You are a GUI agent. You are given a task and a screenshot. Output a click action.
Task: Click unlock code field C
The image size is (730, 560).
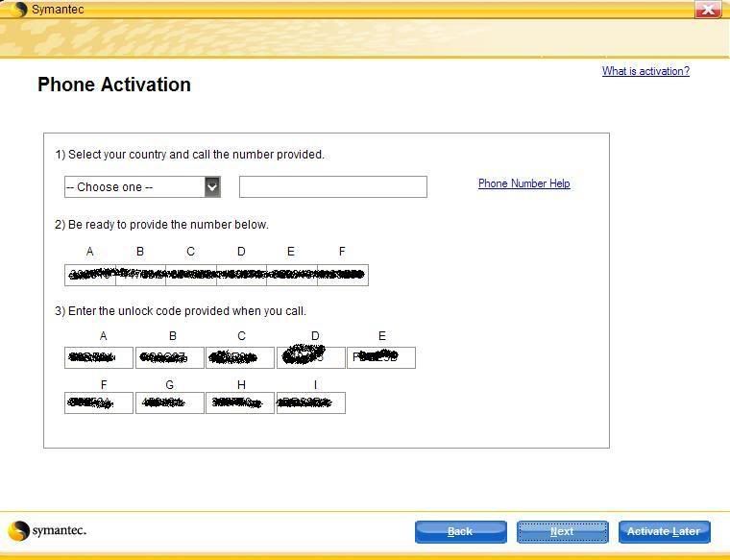pos(240,358)
